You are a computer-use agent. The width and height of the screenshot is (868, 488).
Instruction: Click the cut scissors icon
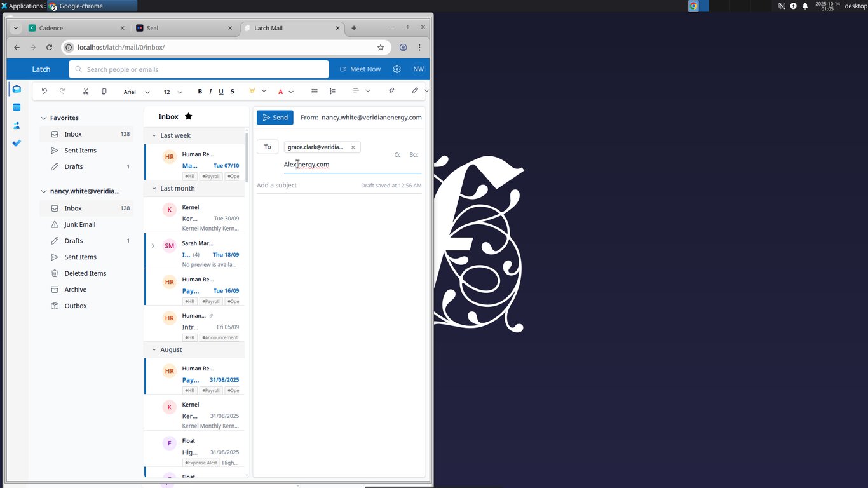(86, 91)
